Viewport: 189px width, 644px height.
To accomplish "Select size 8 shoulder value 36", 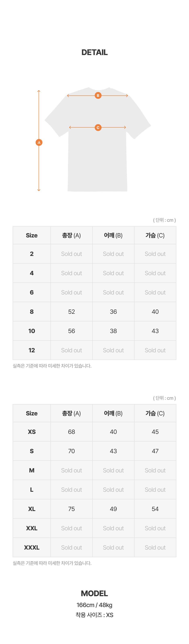I will coord(113,312).
